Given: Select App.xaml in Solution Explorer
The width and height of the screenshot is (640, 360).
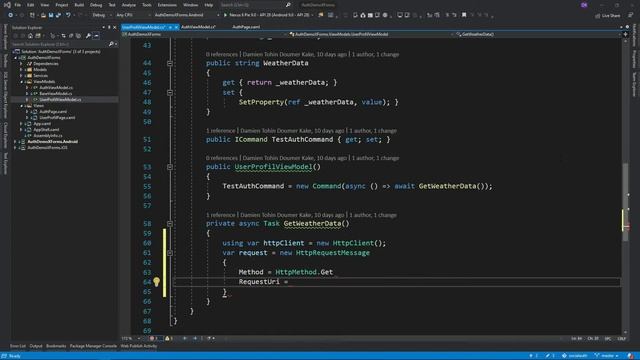Looking at the screenshot, I should (42, 124).
